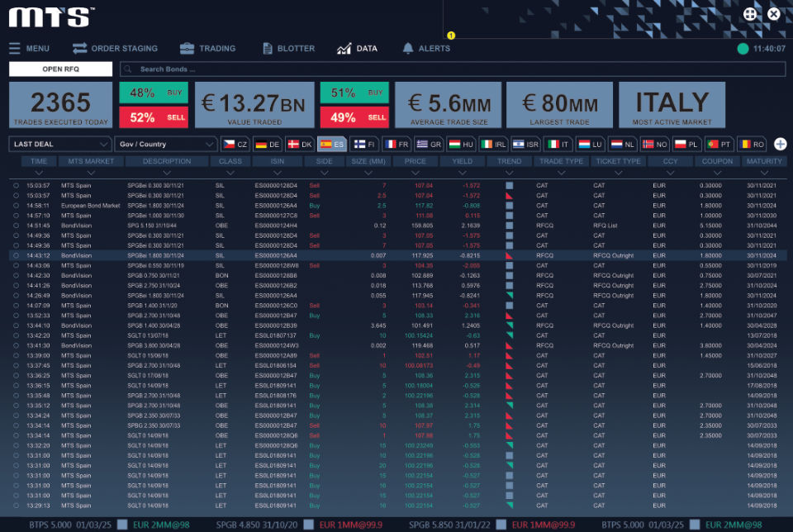Select the IT flag filter
This screenshot has height=532, width=793.
tap(558, 144)
